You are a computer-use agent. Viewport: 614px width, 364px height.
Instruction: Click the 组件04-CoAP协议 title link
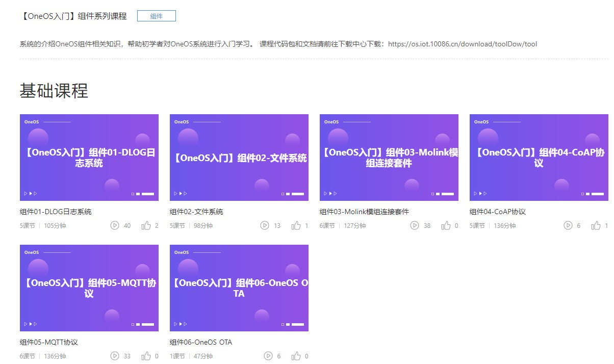pos(498,212)
